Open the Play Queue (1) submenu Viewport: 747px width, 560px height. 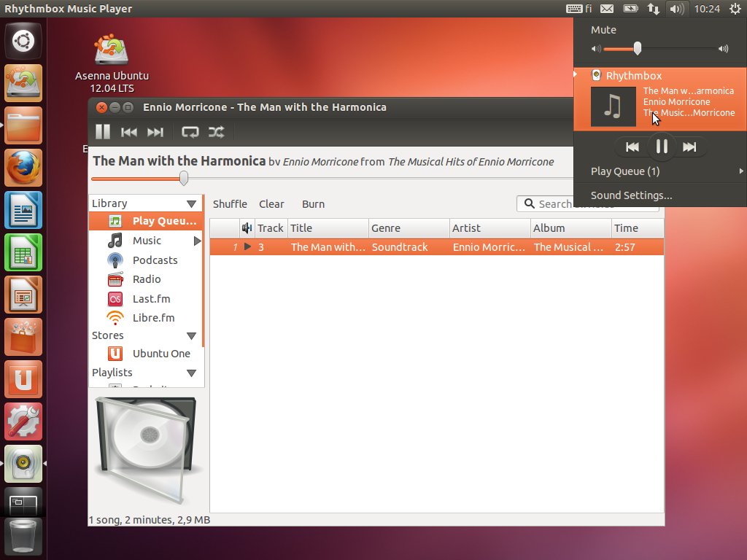[x=660, y=171]
